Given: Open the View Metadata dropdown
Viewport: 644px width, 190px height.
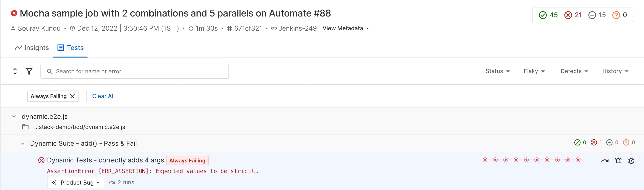Looking at the screenshot, I should click(346, 28).
